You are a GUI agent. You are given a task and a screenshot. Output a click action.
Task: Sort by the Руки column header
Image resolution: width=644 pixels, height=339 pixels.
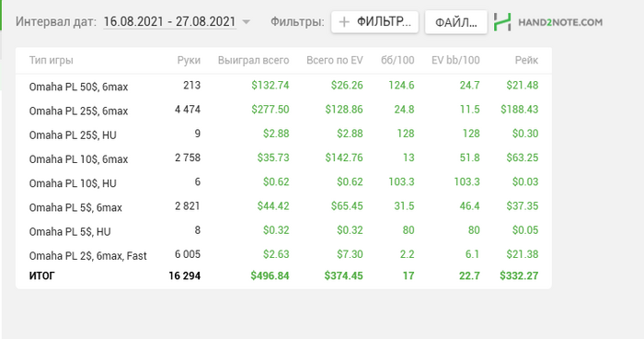[189, 60]
